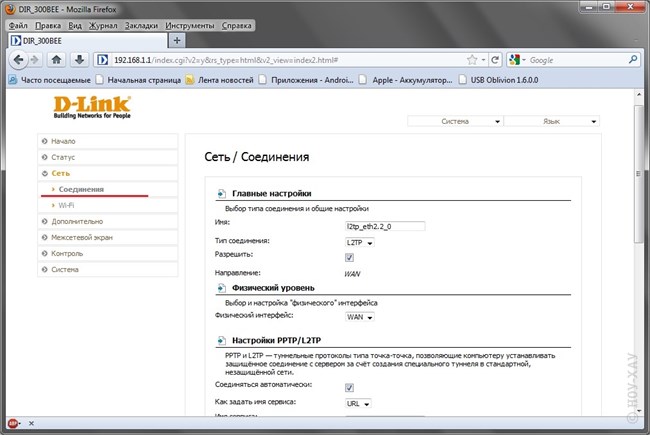Open the Вид menu

(x=75, y=26)
